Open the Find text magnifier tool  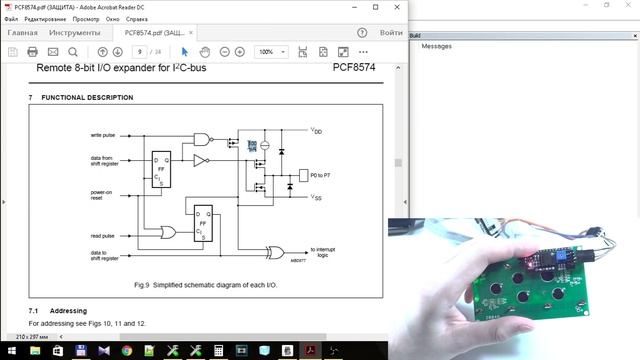coord(73,52)
